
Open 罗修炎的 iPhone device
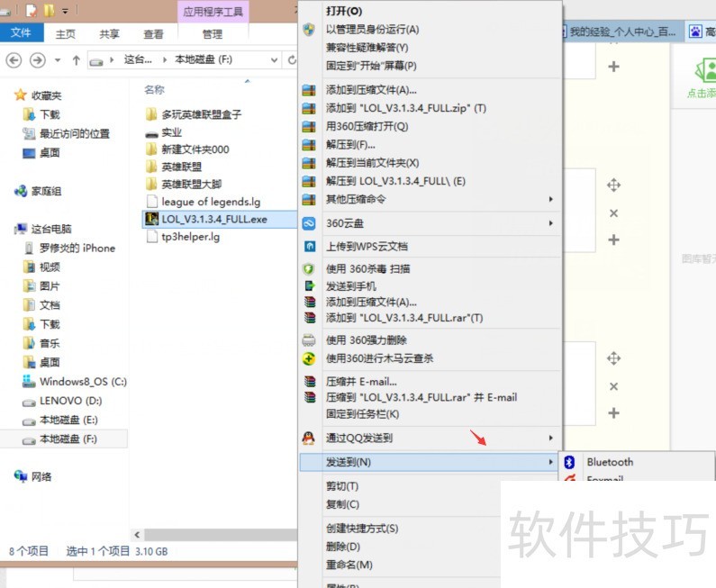(x=77, y=248)
